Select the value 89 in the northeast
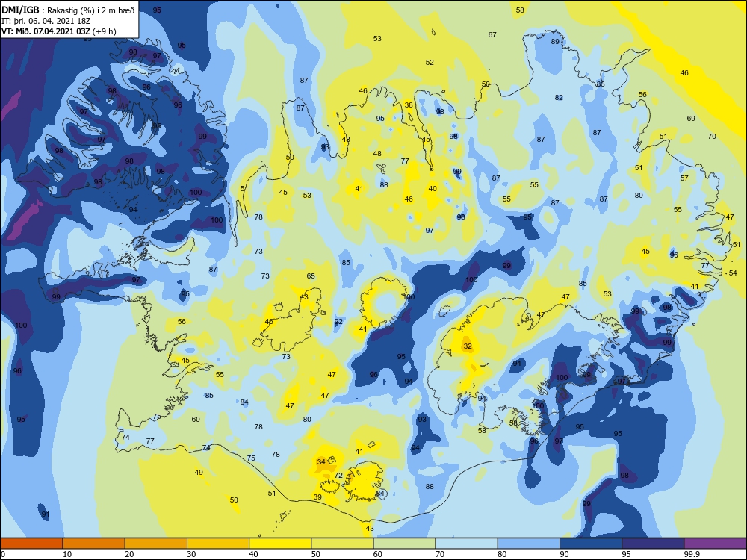This screenshot has width=747, height=560. (x=555, y=41)
